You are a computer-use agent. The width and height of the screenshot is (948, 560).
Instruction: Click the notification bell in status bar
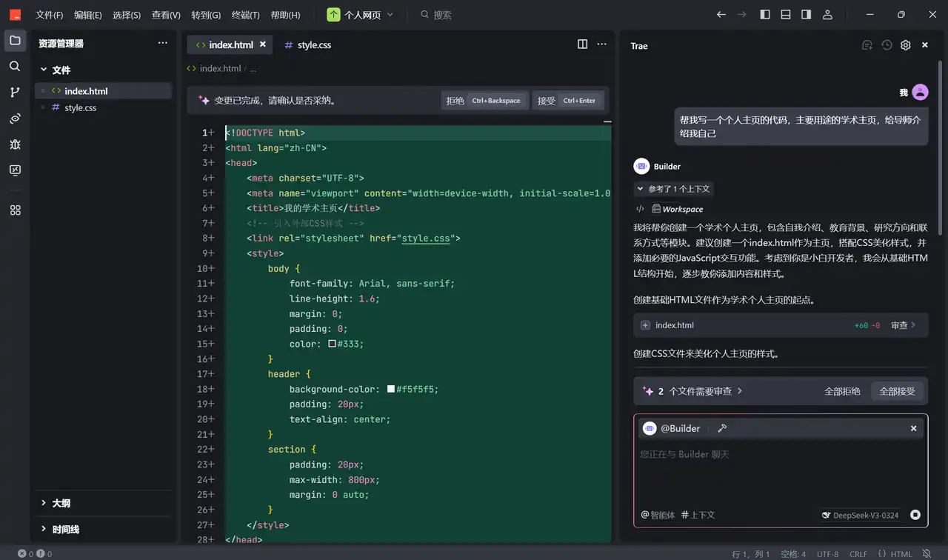(x=927, y=554)
